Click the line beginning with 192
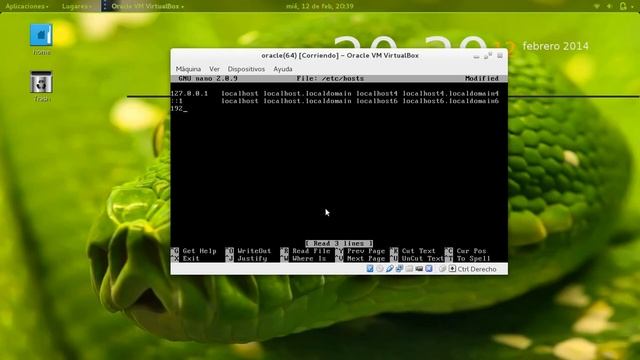Viewport: 640px width, 360px height. (178, 109)
